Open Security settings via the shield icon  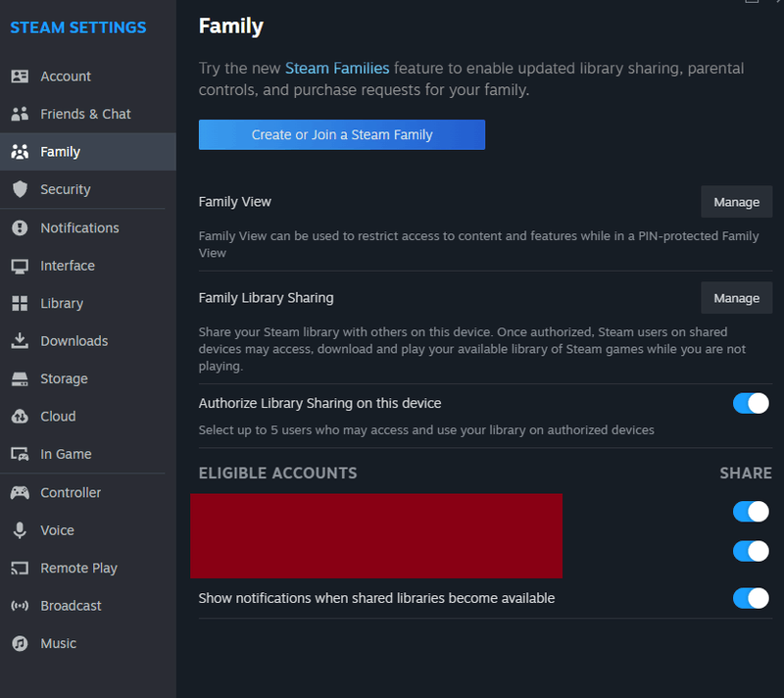[20, 189]
